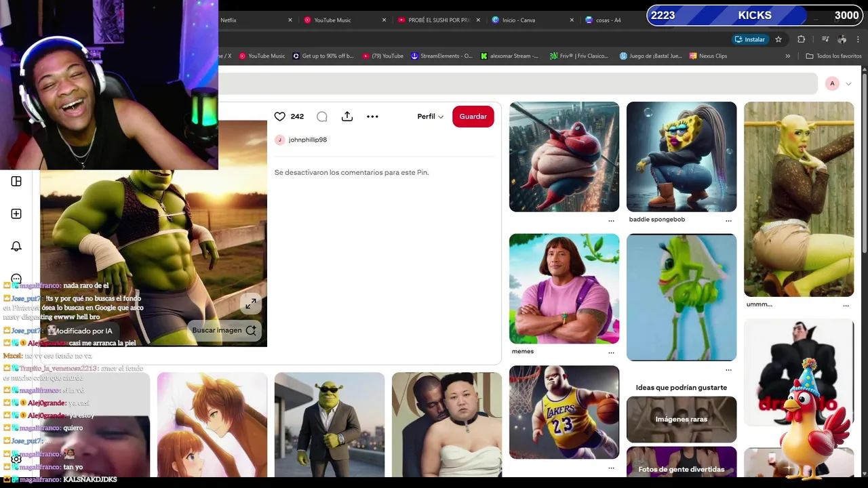This screenshot has height=488, width=868.
Task: Open the settings gear at the sidebar bottom
Action: (16, 459)
